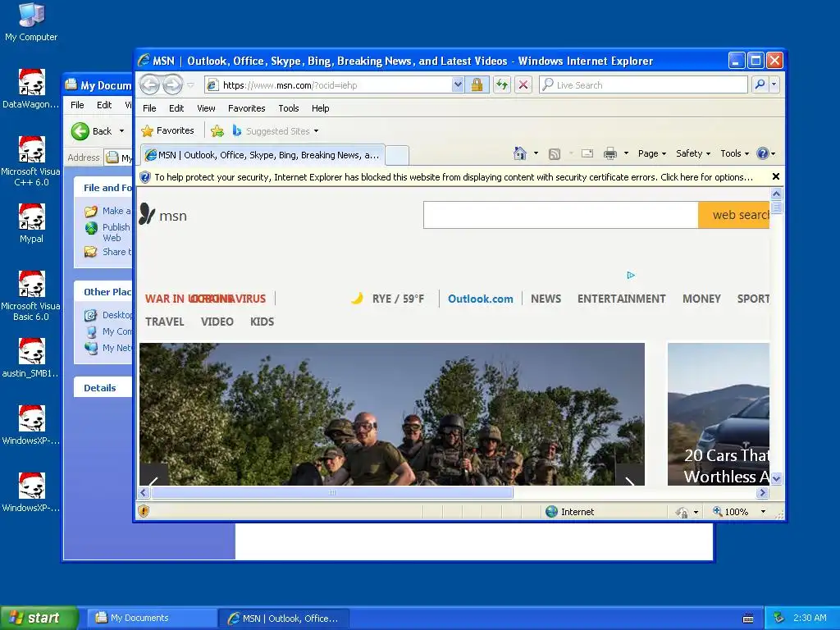Select Microsoft Visual C++ 6.0 shortcut

31,162
